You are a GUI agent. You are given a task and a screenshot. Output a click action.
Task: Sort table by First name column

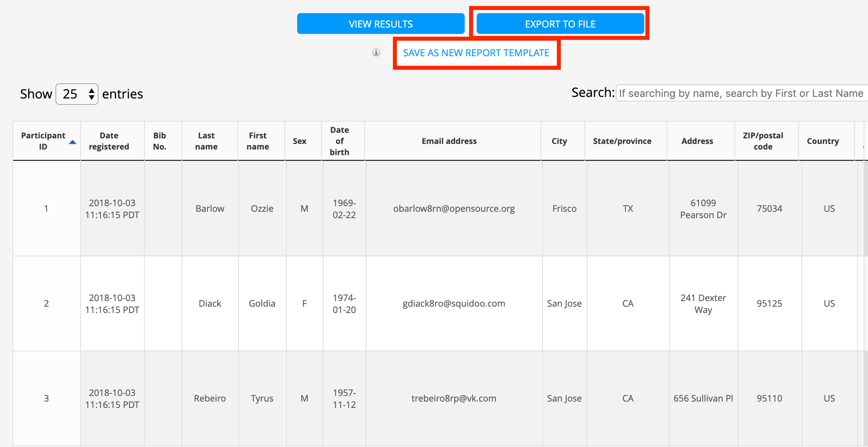tap(258, 141)
